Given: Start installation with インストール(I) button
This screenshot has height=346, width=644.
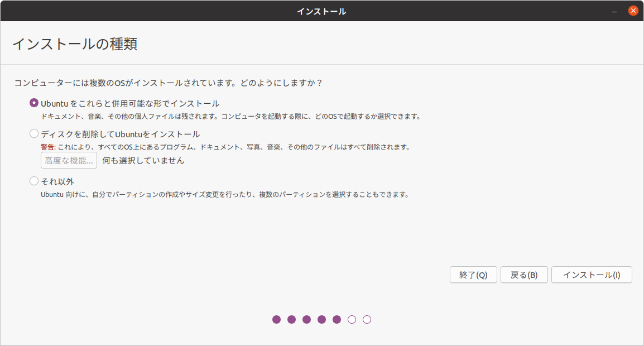Looking at the screenshot, I should [x=592, y=275].
